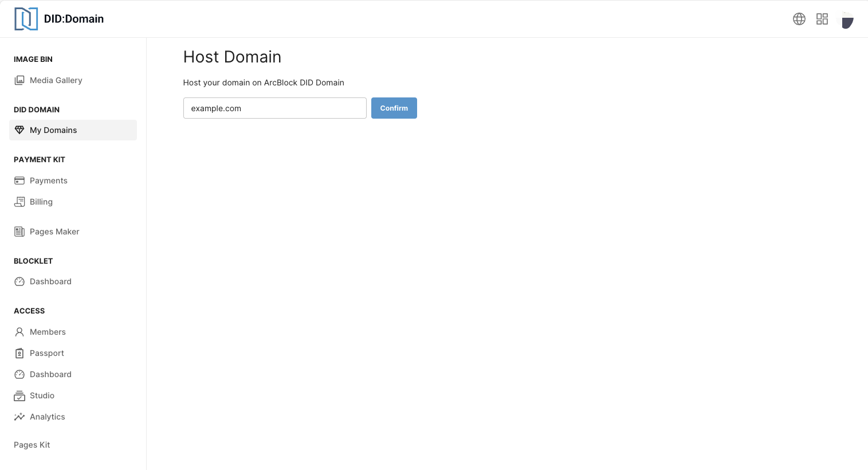Focus the example.com domain input field
868x470 pixels.
[274, 108]
